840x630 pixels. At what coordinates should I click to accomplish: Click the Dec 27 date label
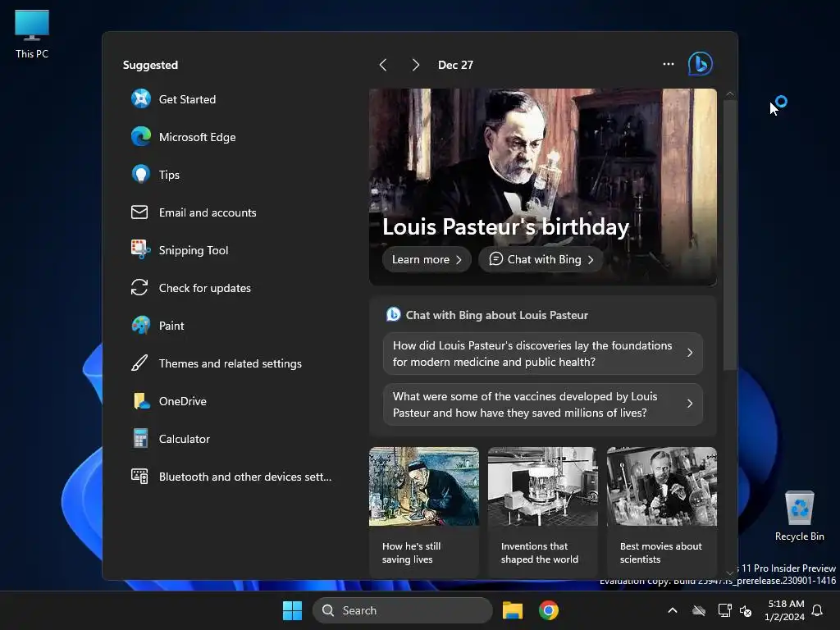455,65
